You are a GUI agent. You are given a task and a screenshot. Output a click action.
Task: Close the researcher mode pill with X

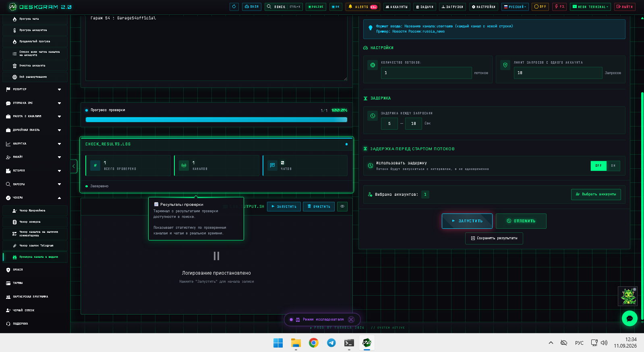click(x=351, y=319)
